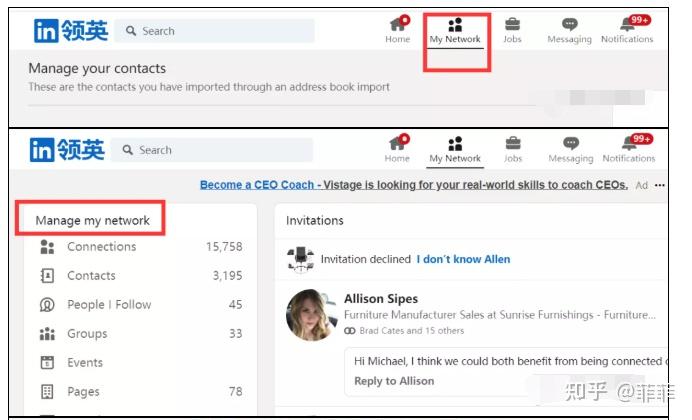Open Contacts in Manage my network
692x420 pixels.
pyautogui.click(x=91, y=276)
